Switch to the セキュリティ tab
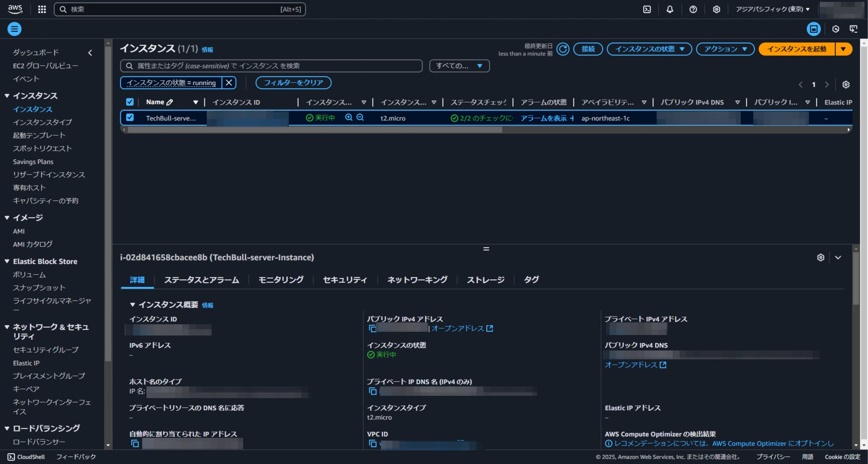Image resolution: width=868 pixels, height=464 pixels. click(x=345, y=280)
